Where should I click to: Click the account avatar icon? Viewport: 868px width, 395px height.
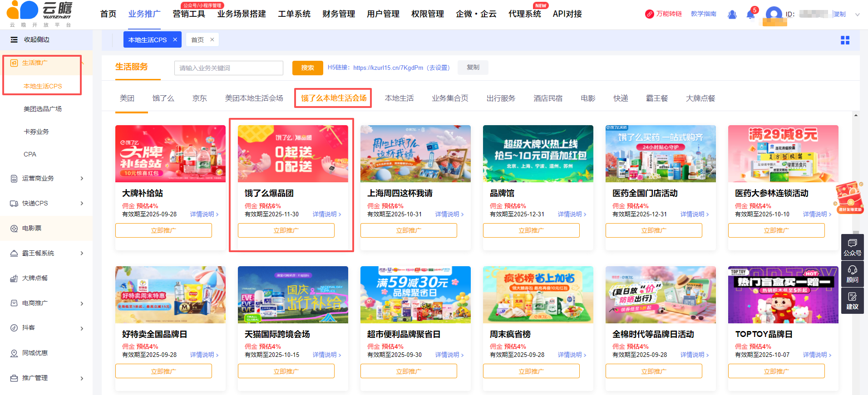click(x=774, y=15)
